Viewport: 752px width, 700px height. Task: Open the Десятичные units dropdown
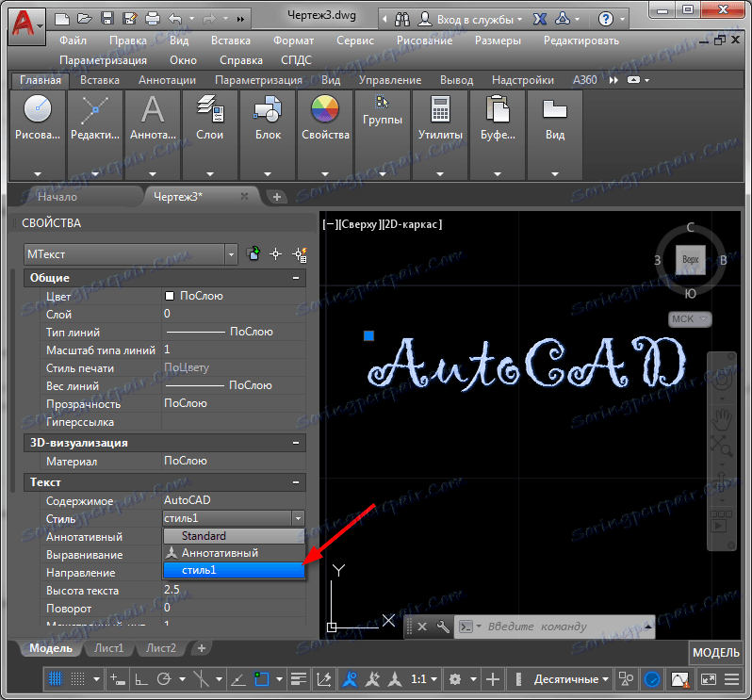(571, 679)
